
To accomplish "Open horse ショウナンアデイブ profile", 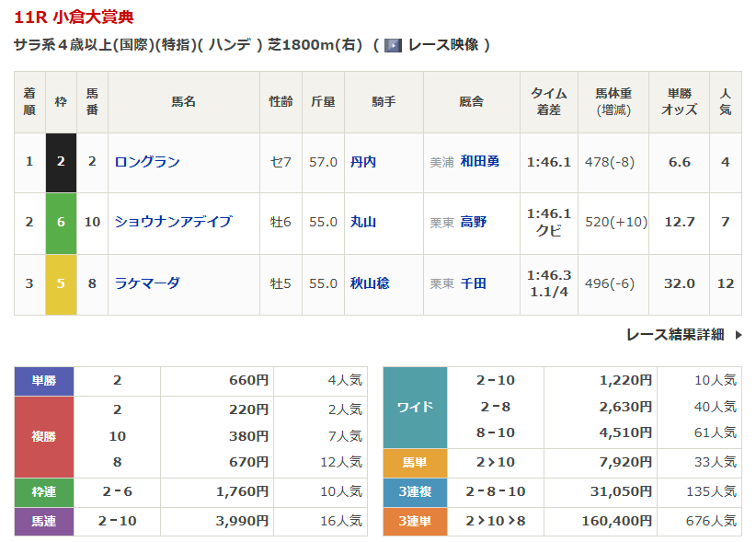I will [x=173, y=222].
